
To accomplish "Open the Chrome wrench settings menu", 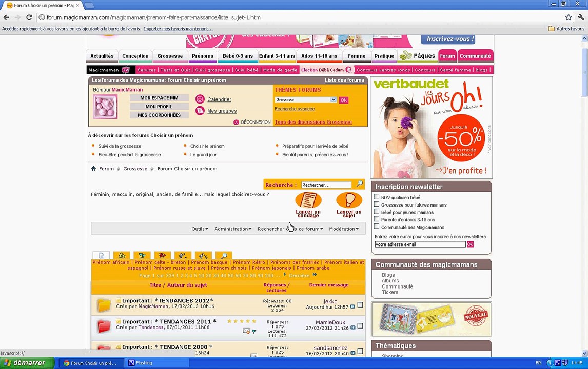I will coord(581,17).
